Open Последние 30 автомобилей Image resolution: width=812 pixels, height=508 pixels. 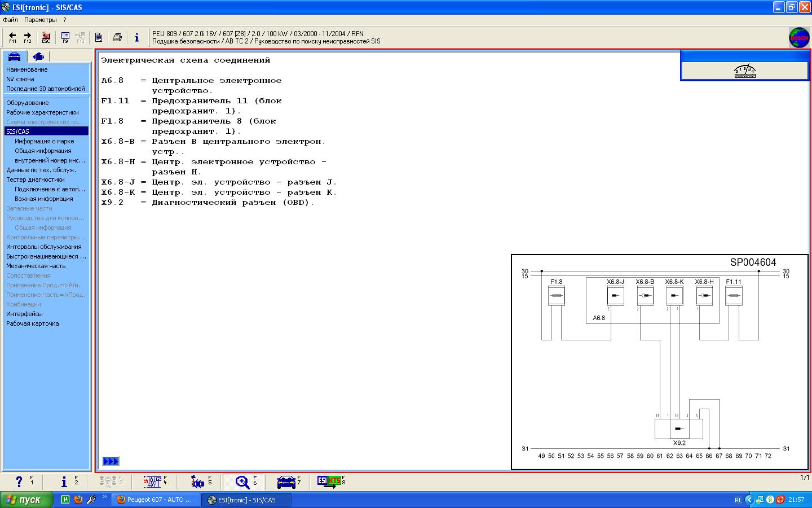click(46, 89)
